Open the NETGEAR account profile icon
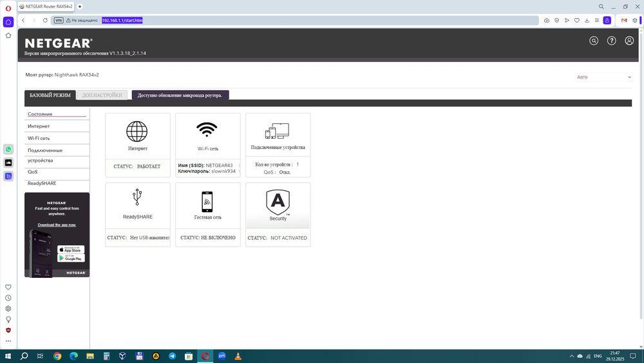The height and width of the screenshot is (363, 644). pos(629,40)
